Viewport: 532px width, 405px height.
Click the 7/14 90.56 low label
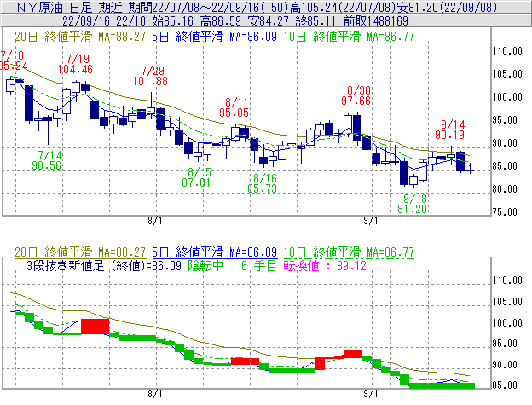pyautogui.click(x=47, y=160)
